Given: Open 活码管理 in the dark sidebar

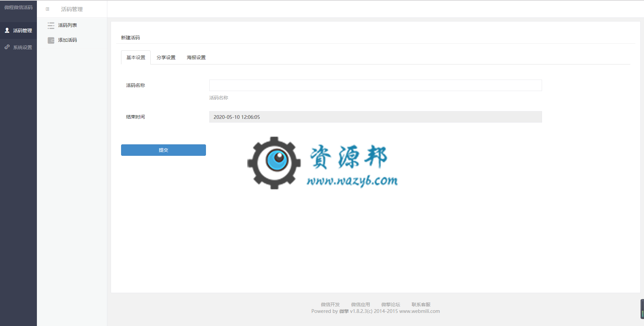Looking at the screenshot, I should (x=18, y=31).
